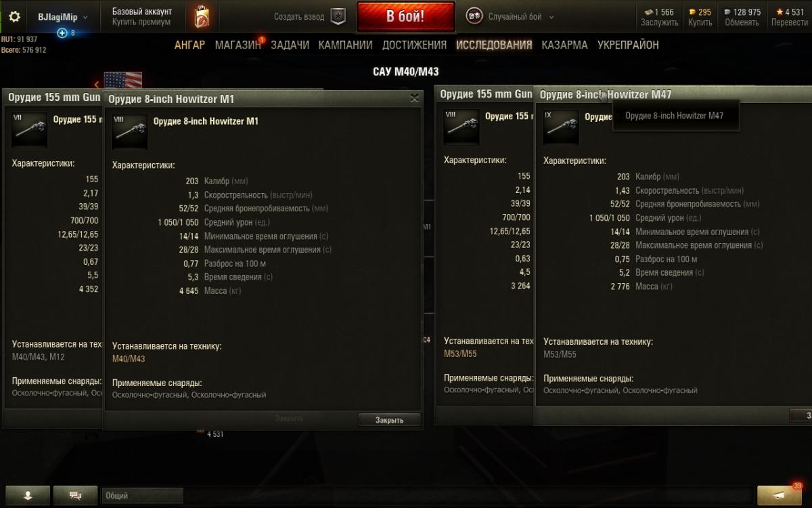Open the Создать взвод platoon dropdown
812x508 pixels.
[x=300, y=17]
